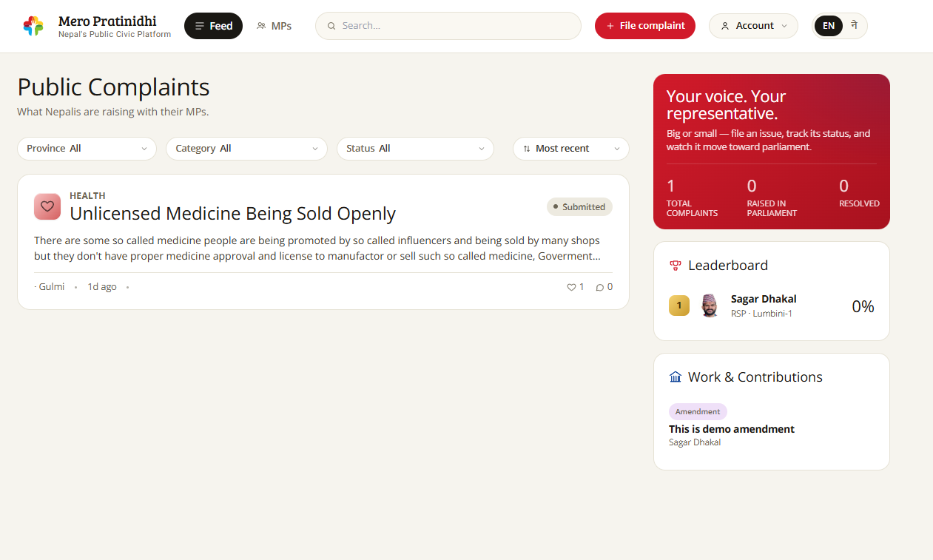Viewport: 933px width, 560px height.
Task: Click the Public Complaints heading
Action: pos(113,87)
